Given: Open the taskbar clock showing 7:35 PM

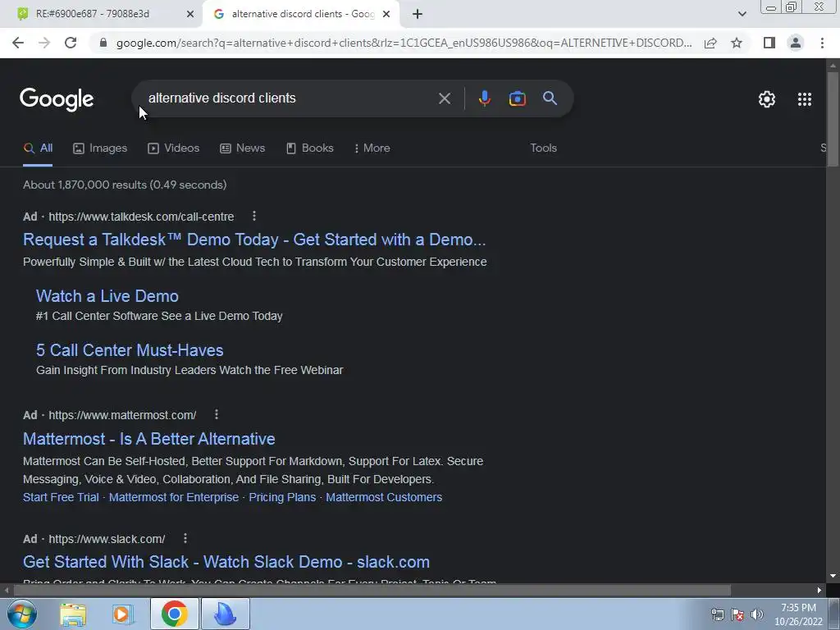Looking at the screenshot, I should point(798,614).
